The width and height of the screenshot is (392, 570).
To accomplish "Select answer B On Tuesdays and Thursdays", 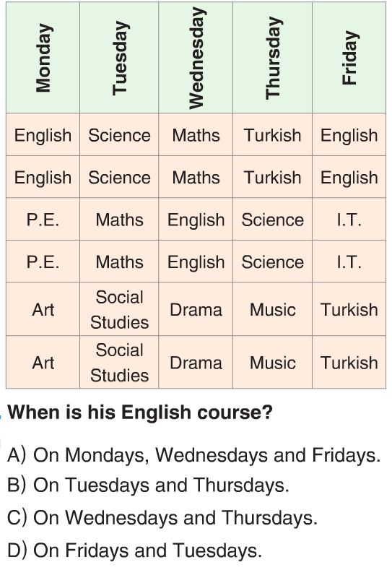I will coord(148,485).
